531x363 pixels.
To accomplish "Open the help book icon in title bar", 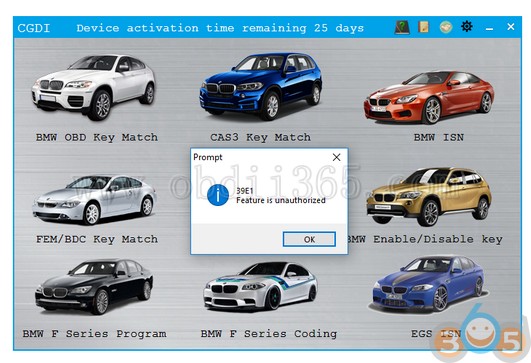I will coord(402,27).
